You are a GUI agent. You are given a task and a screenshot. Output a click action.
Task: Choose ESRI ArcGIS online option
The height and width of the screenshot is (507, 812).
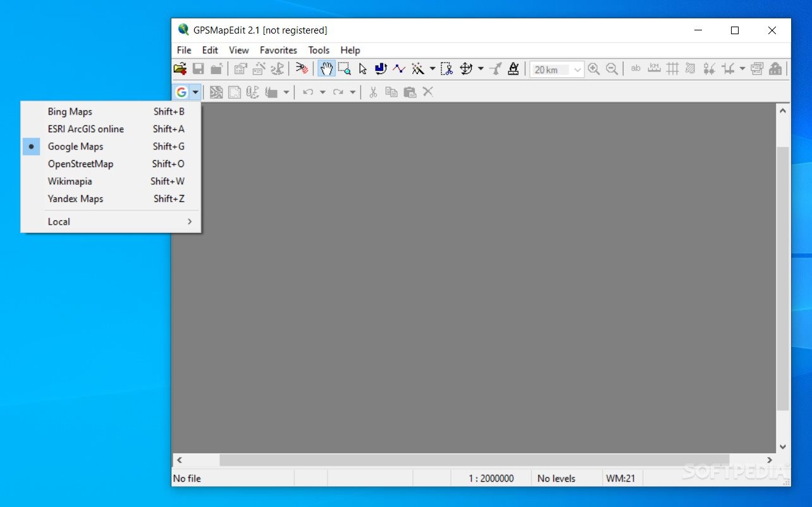111,129
